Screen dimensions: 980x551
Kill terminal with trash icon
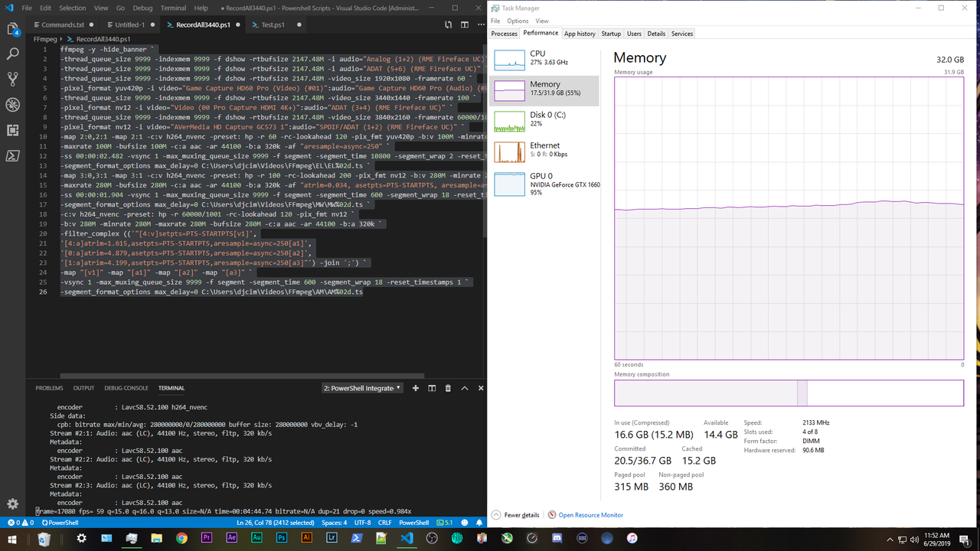(x=448, y=388)
